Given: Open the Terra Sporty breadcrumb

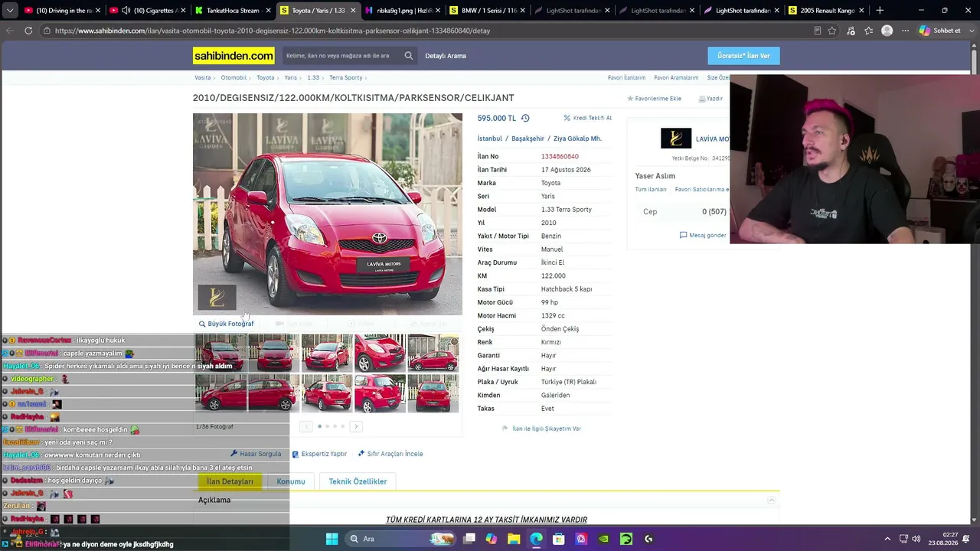Looking at the screenshot, I should (x=345, y=78).
